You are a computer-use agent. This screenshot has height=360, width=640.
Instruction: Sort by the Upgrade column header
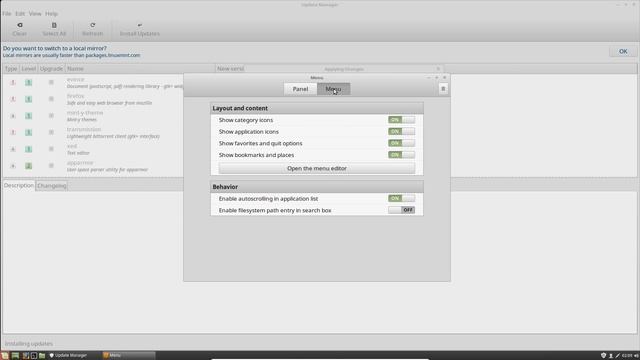[x=51, y=69]
